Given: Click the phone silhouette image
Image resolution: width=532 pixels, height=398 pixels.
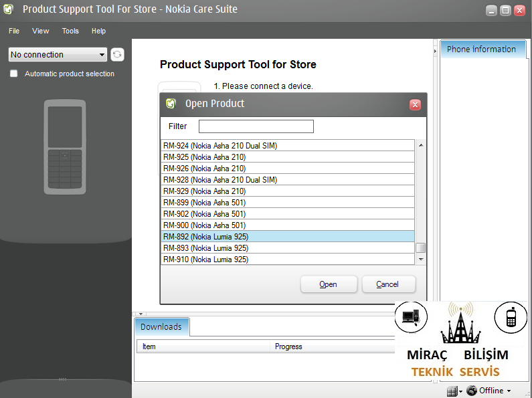Looking at the screenshot, I should 65,146.
